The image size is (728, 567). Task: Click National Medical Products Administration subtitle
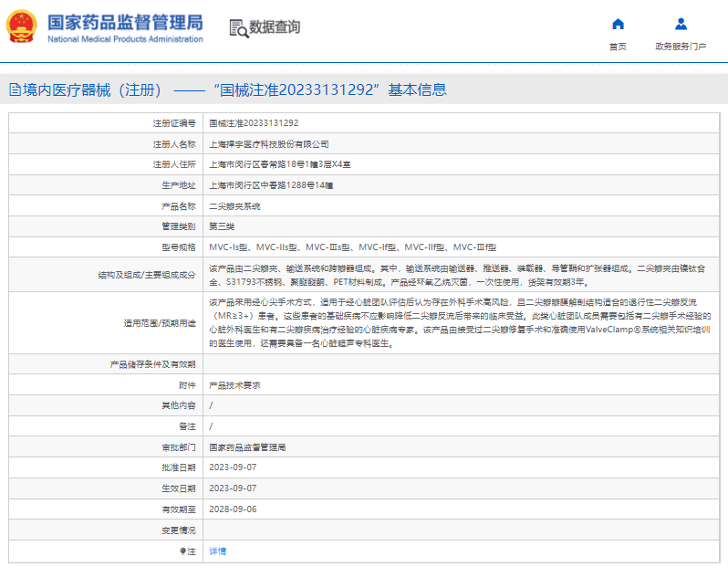pos(125,39)
